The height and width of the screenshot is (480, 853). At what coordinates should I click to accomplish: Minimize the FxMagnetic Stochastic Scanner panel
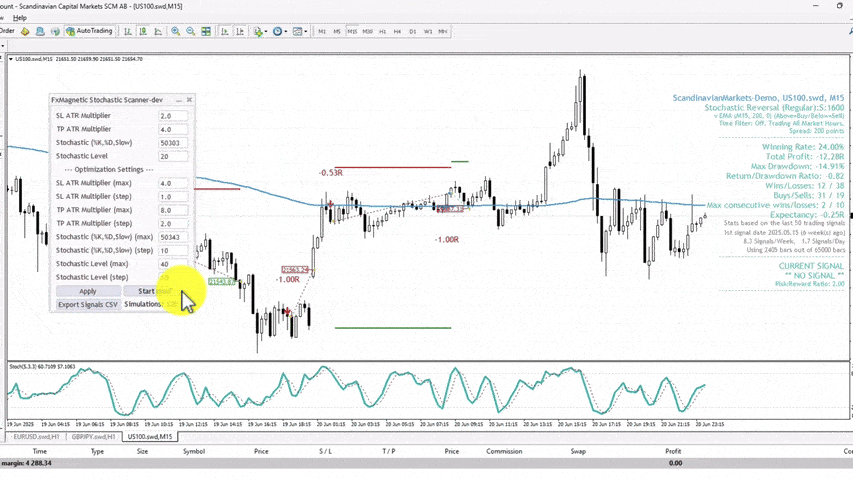pyautogui.click(x=178, y=100)
